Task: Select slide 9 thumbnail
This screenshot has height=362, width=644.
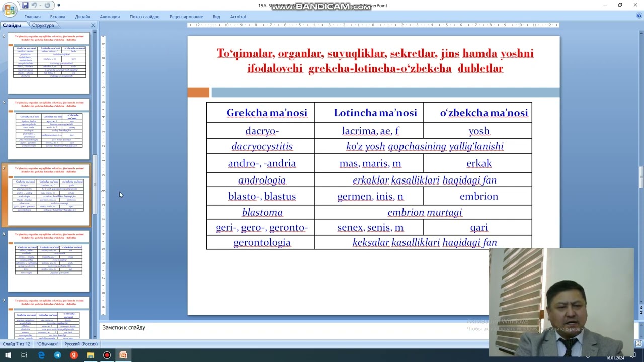Action: [x=49, y=318]
